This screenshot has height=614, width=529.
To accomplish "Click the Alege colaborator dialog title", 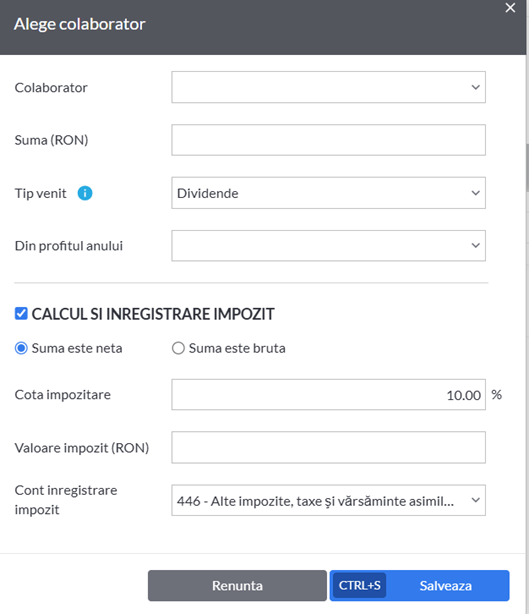I will (79, 24).
